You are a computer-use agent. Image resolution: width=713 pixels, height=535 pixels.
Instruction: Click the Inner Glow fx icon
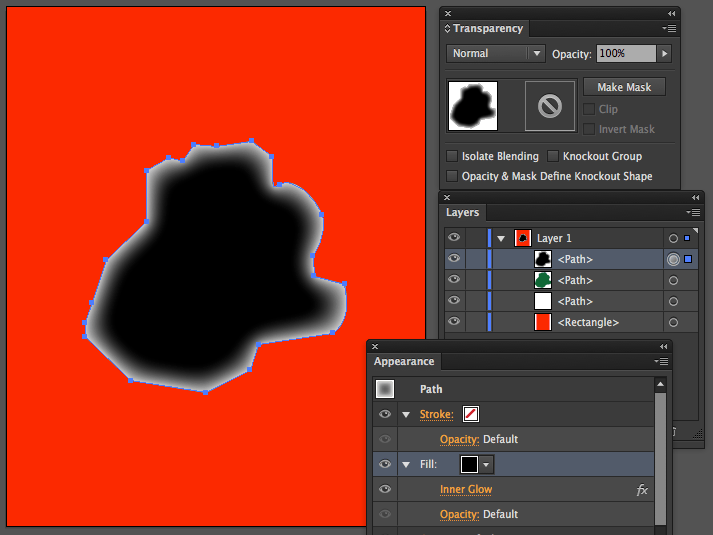642,490
